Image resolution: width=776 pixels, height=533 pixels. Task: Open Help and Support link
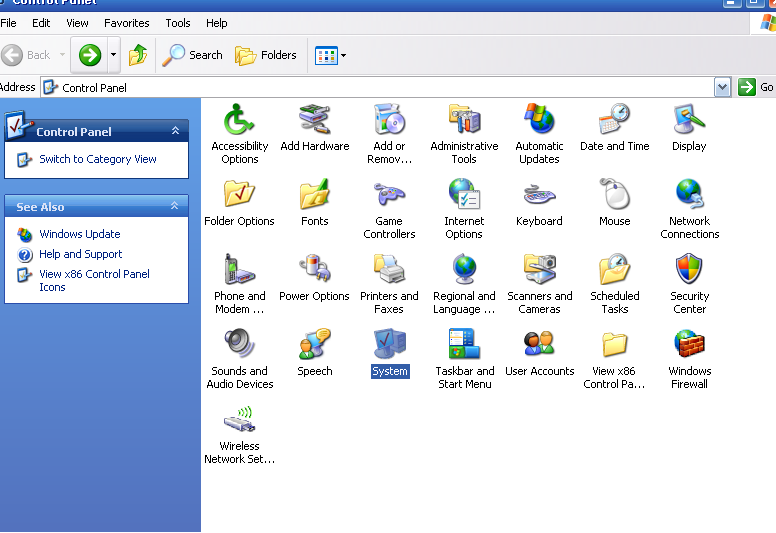pos(81,254)
